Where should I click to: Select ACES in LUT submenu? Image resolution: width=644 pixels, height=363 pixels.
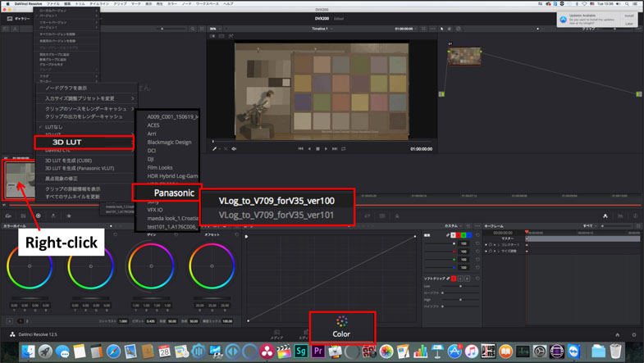[153, 125]
